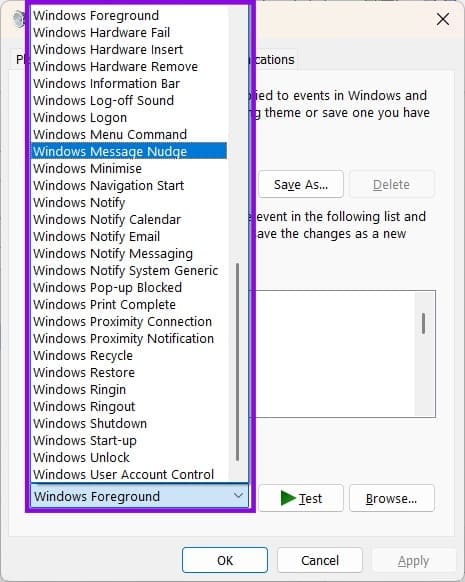Click the dropdown list scrollbar thumb
The image size is (465, 582).
click(x=237, y=362)
